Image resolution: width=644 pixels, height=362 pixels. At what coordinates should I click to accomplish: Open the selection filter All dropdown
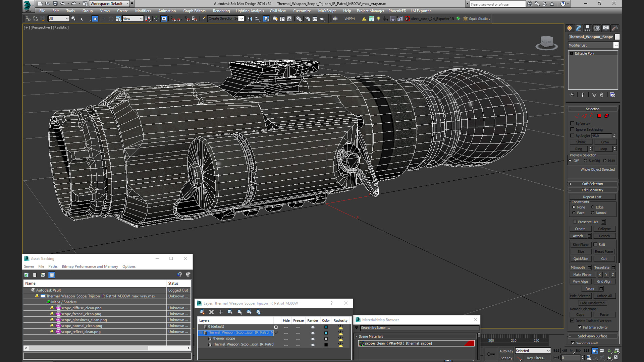coord(59,19)
